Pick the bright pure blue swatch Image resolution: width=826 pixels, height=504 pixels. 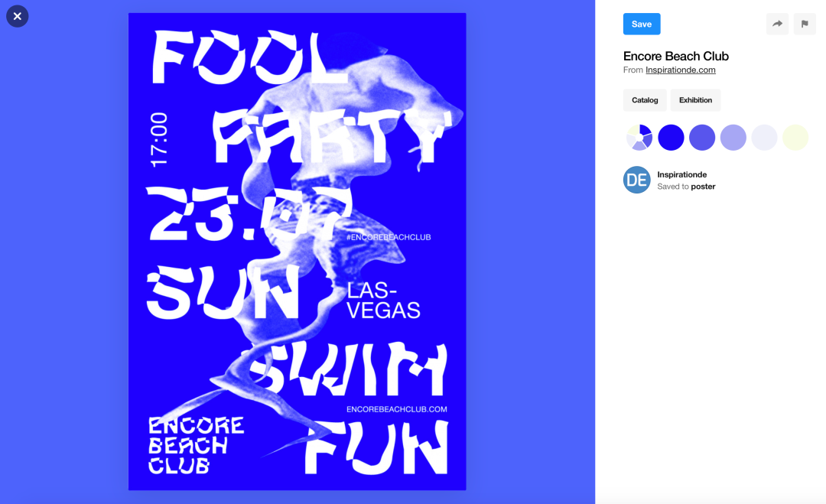tap(671, 138)
